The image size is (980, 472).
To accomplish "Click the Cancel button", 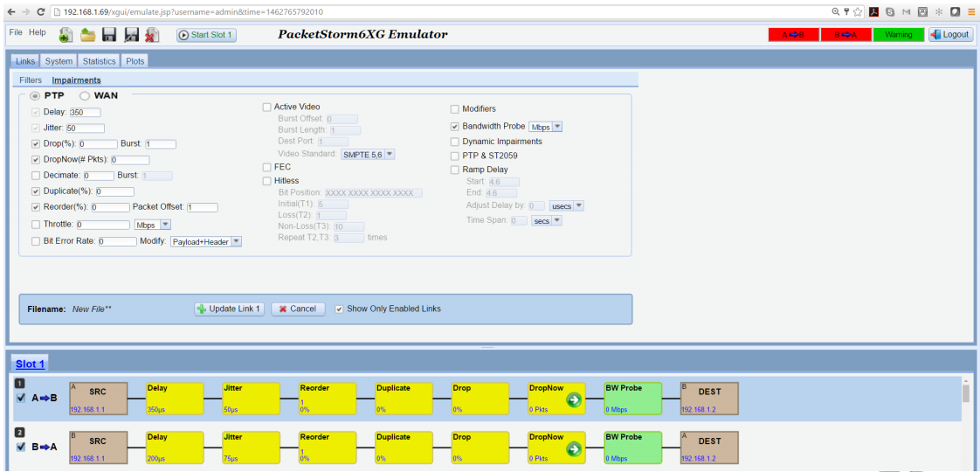I will tap(298, 309).
